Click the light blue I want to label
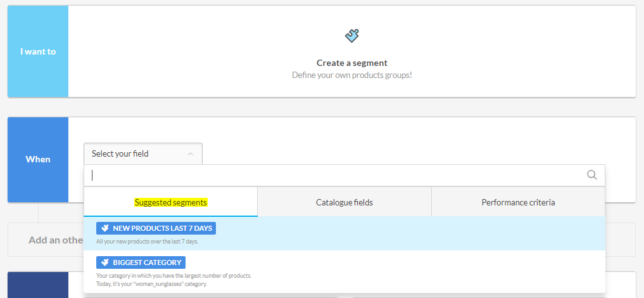 (x=38, y=51)
